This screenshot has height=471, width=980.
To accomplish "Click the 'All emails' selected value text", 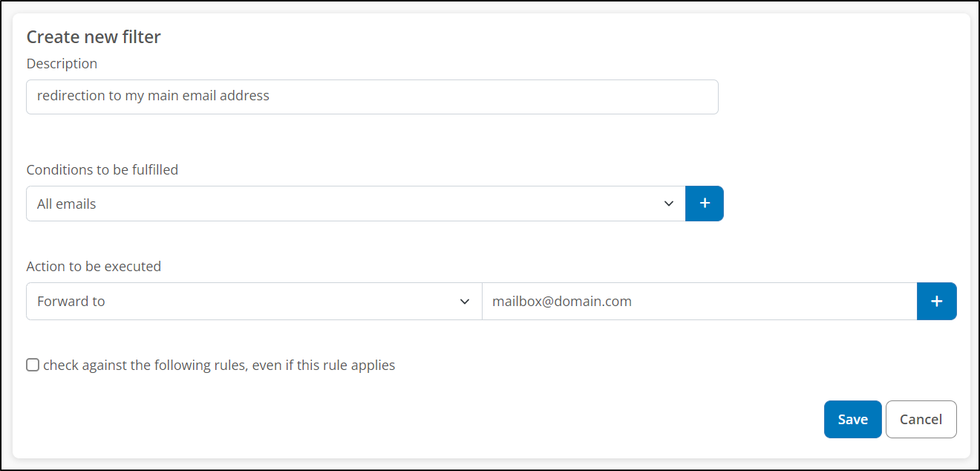I will point(67,204).
